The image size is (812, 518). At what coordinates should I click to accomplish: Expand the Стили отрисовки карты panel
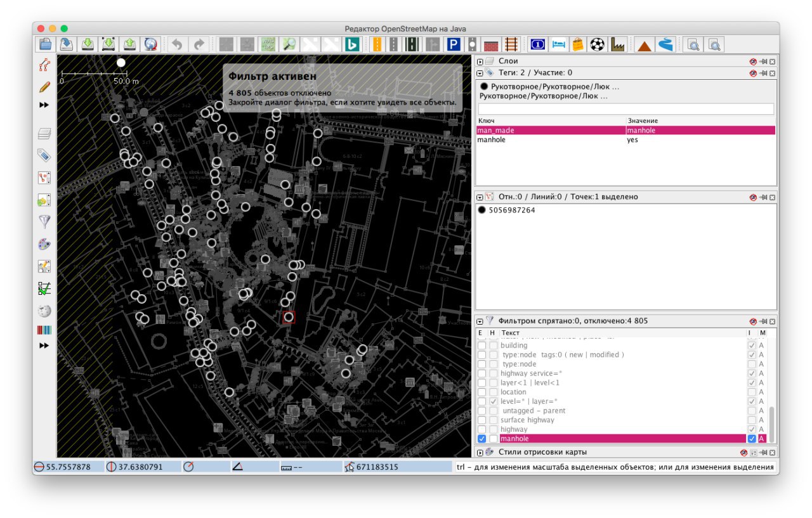(480, 452)
